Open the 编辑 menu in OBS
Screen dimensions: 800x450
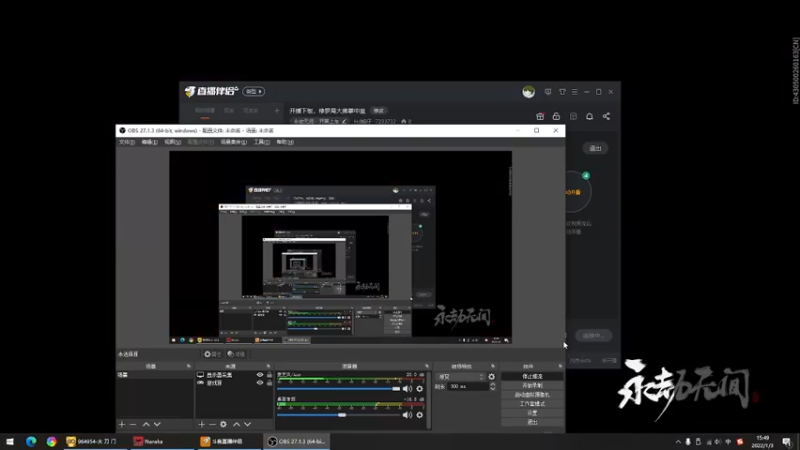pos(149,142)
